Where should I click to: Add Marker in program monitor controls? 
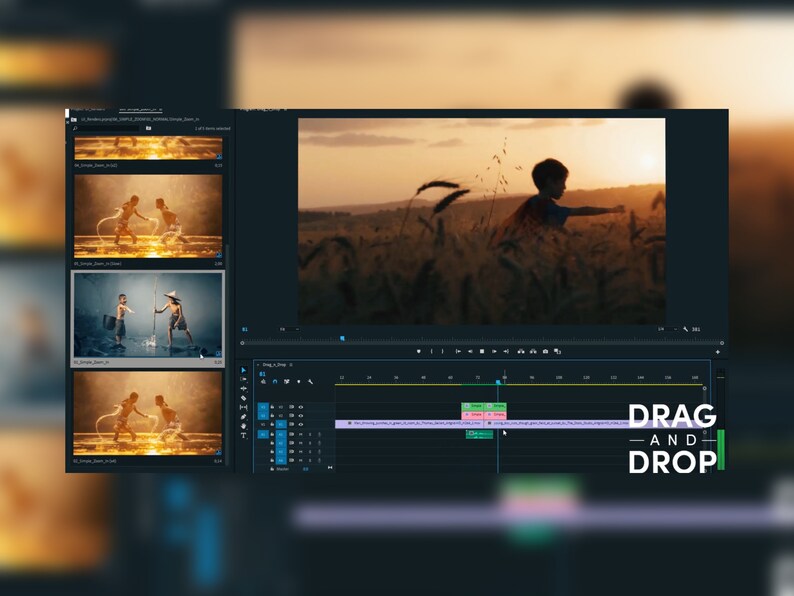(x=419, y=351)
